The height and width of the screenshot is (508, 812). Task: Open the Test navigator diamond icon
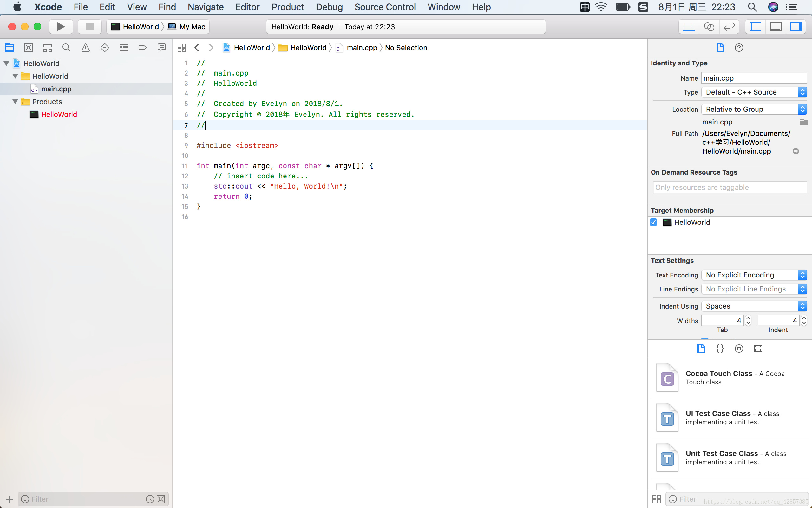105,48
